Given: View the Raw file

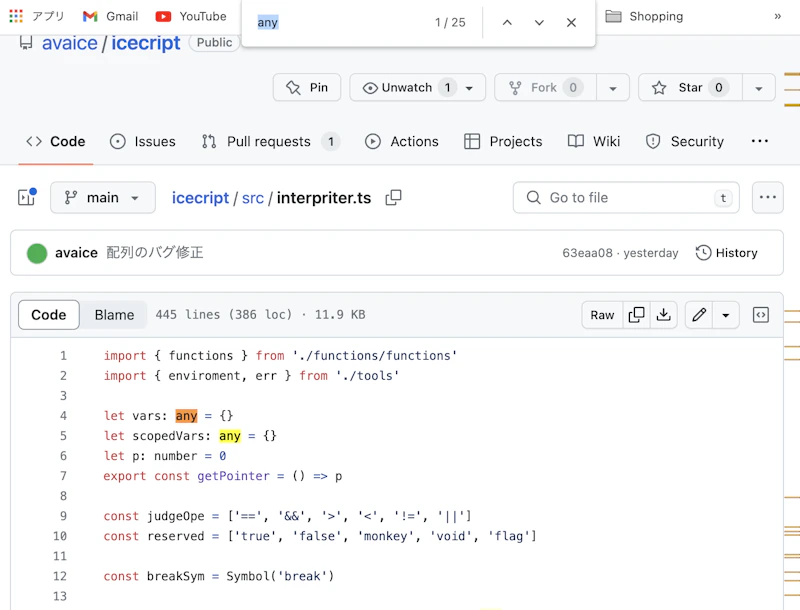Looking at the screenshot, I should pyautogui.click(x=602, y=315).
